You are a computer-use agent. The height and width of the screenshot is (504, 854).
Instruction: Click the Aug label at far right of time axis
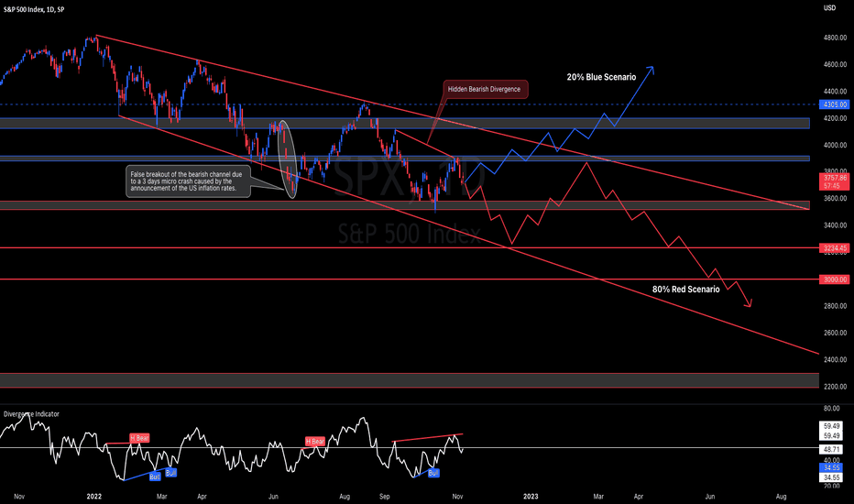click(781, 497)
